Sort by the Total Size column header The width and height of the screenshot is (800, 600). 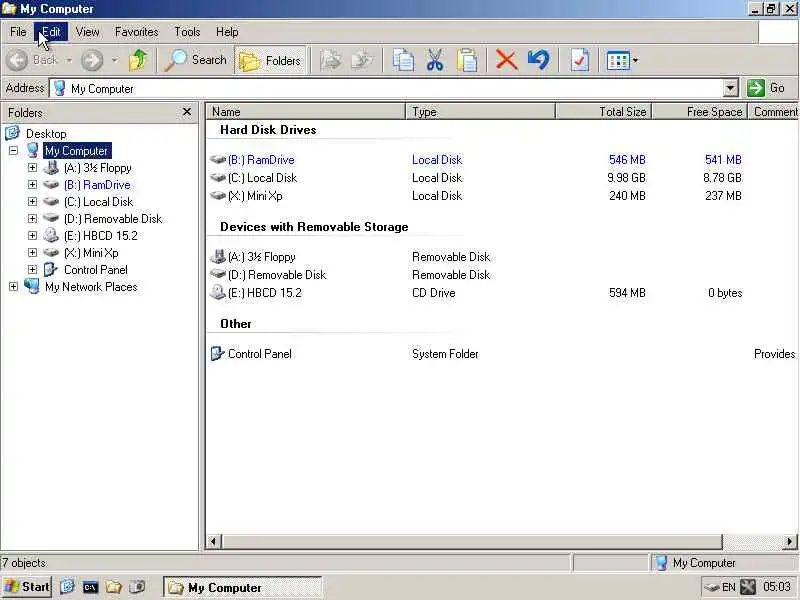click(x=604, y=111)
